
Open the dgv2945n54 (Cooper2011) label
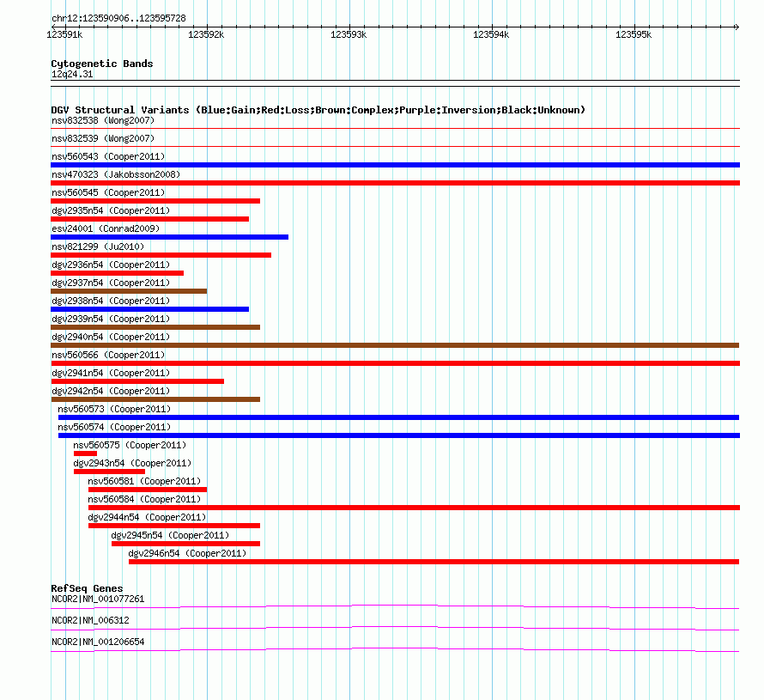click(170, 535)
